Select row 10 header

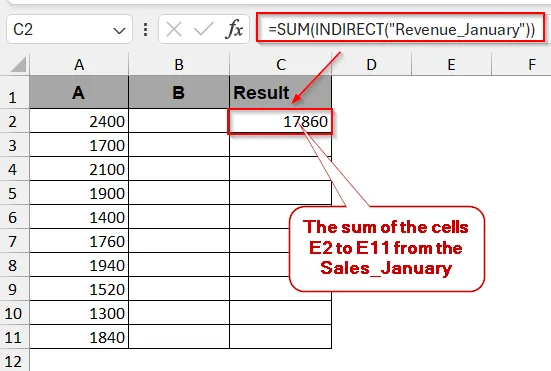click(x=15, y=313)
